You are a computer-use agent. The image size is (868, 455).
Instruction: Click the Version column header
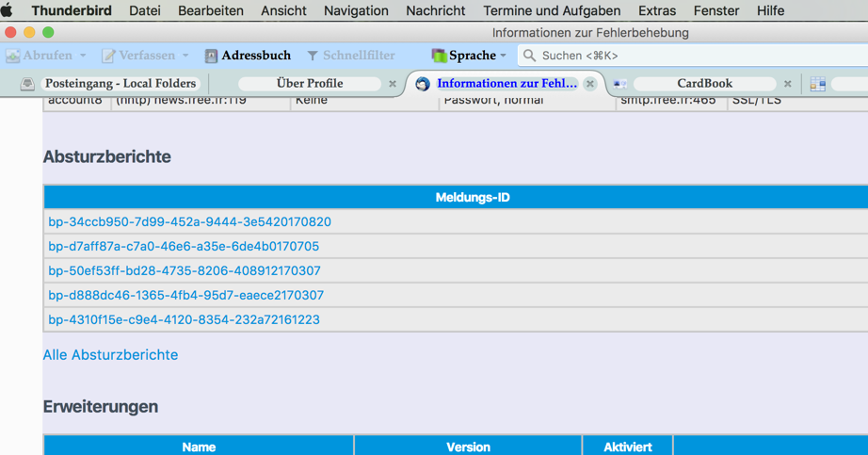tap(468, 447)
